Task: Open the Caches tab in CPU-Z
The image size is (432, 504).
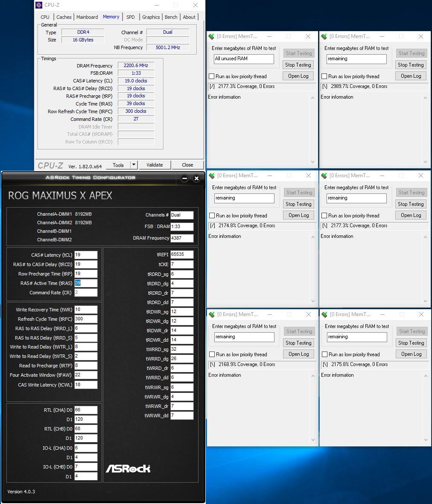Action: (64, 17)
